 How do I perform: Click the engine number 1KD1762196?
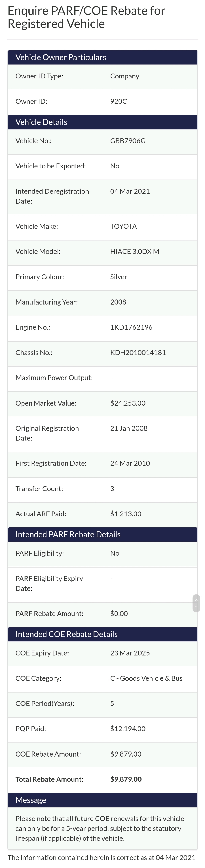click(131, 327)
